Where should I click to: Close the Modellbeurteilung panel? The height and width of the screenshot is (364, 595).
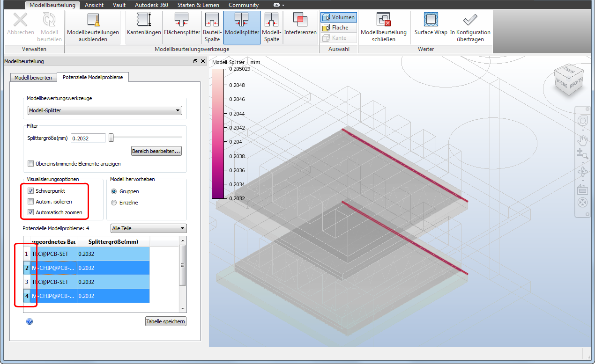click(203, 61)
